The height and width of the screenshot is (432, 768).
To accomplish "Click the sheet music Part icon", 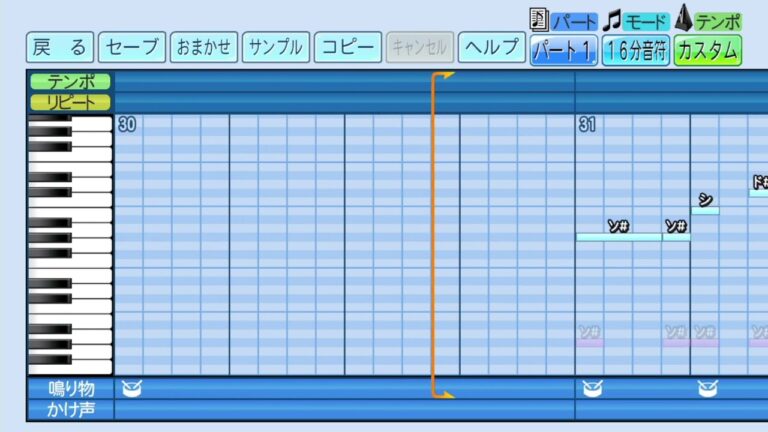I will coord(540,19).
